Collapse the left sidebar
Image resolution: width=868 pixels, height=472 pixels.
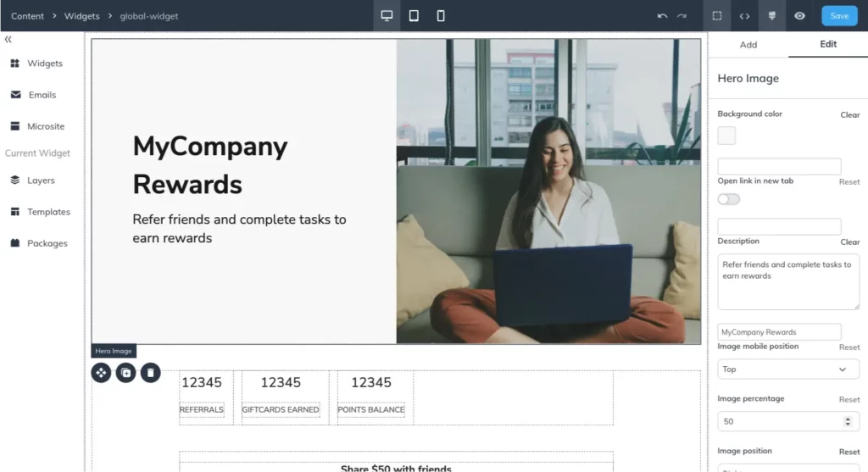pyautogui.click(x=8, y=39)
